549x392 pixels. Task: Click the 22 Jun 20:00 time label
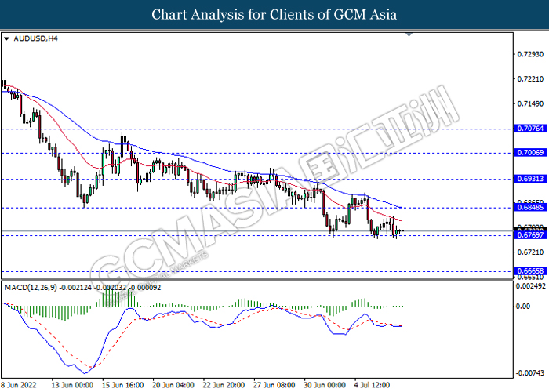pyautogui.click(x=224, y=385)
